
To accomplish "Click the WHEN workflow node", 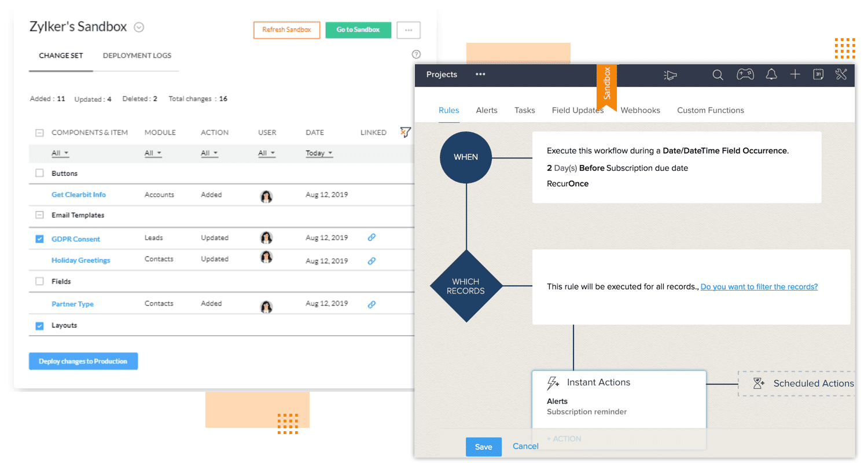I will (x=466, y=157).
